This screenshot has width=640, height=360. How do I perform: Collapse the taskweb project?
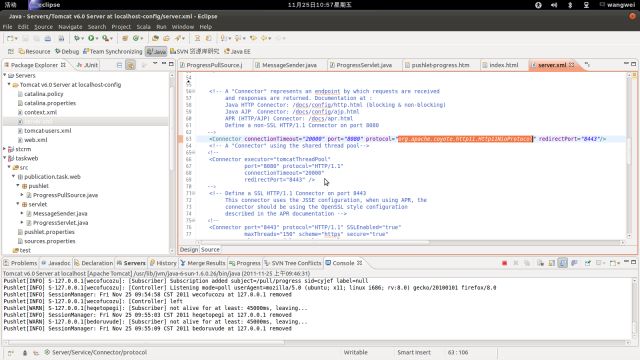click(x=5, y=158)
